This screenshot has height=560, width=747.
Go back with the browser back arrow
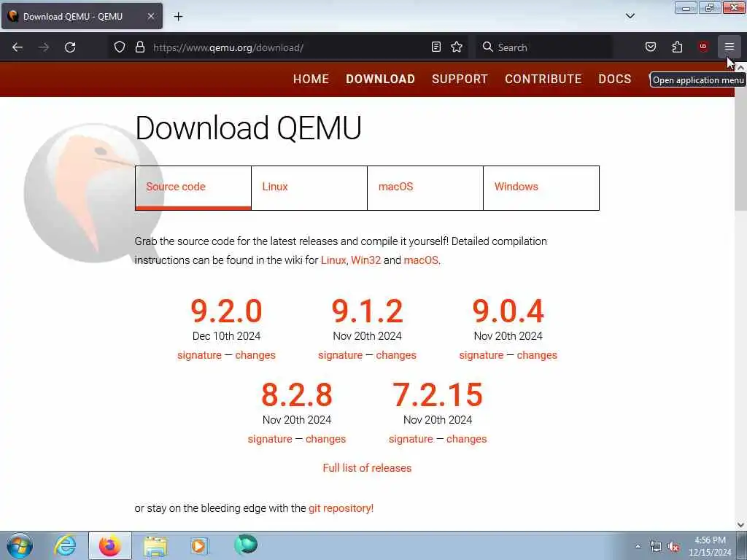(x=18, y=47)
